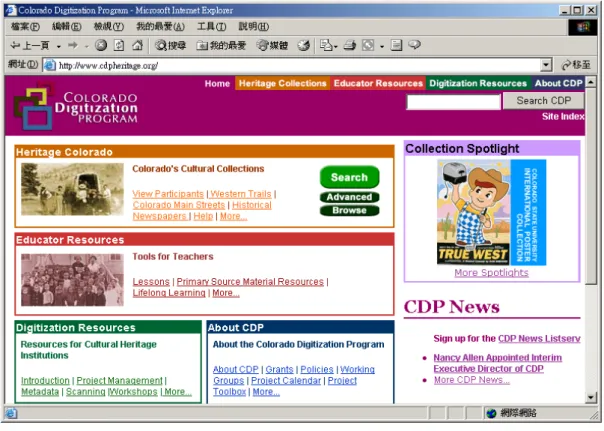
Task: Click the Home page icon
Action: (138, 45)
